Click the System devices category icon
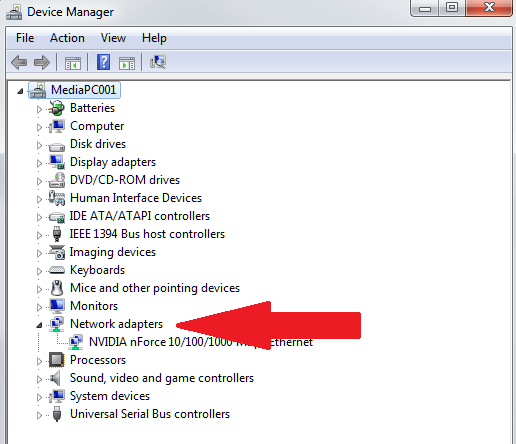Viewport: 516px width, 444px height. pyautogui.click(x=57, y=396)
